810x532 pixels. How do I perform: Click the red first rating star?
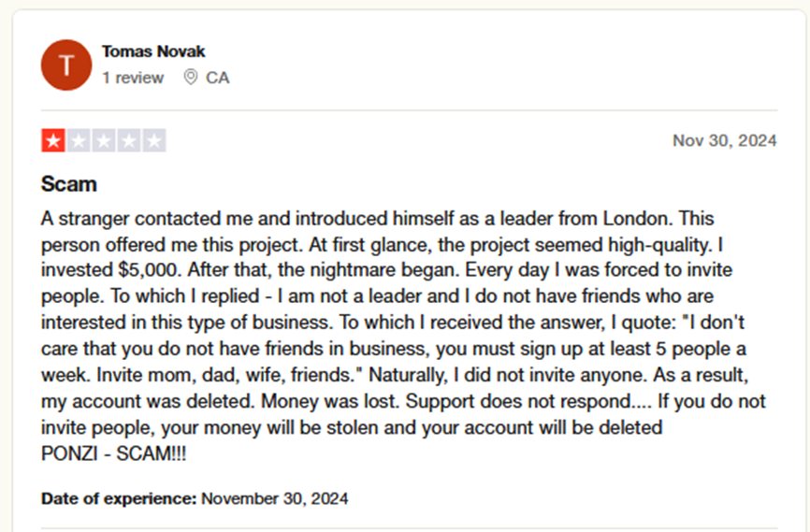pyautogui.click(x=52, y=141)
